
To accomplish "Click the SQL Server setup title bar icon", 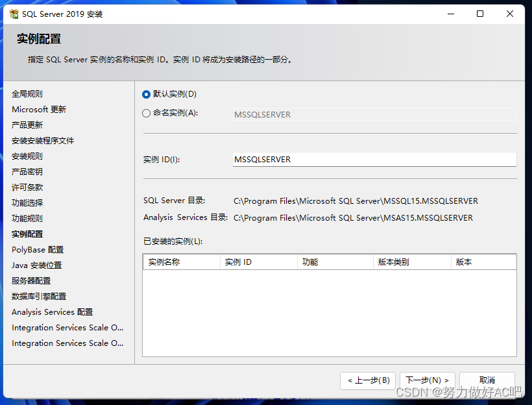I will (x=14, y=14).
